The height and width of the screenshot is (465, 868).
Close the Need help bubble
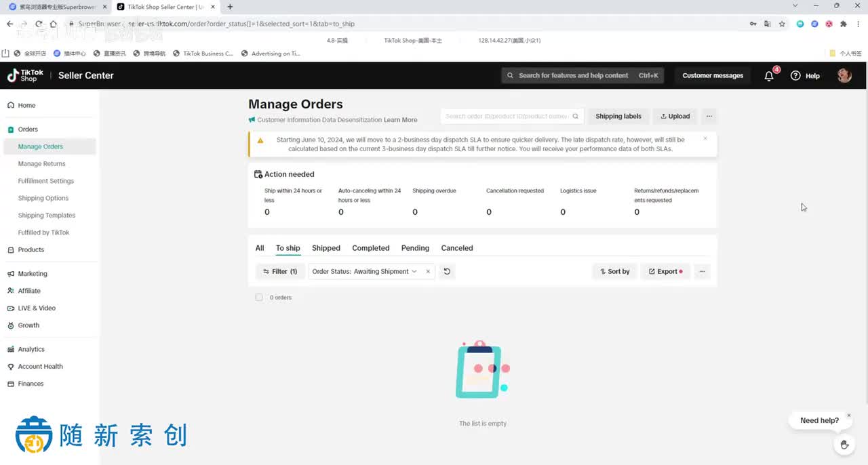(x=848, y=416)
